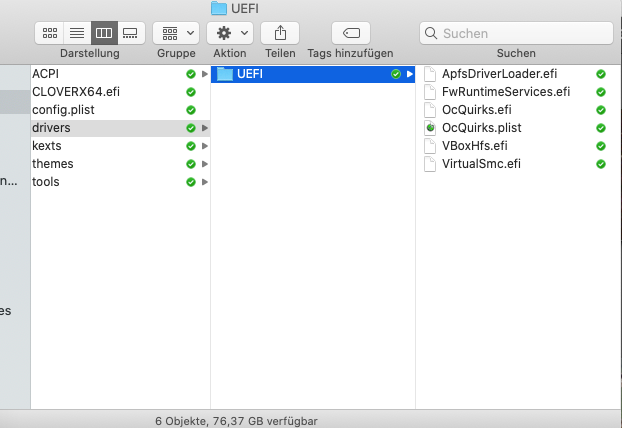The width and height of the screenshot is (622, 428).
Task: Focus the Suchen search field
Action: point(516,33)
